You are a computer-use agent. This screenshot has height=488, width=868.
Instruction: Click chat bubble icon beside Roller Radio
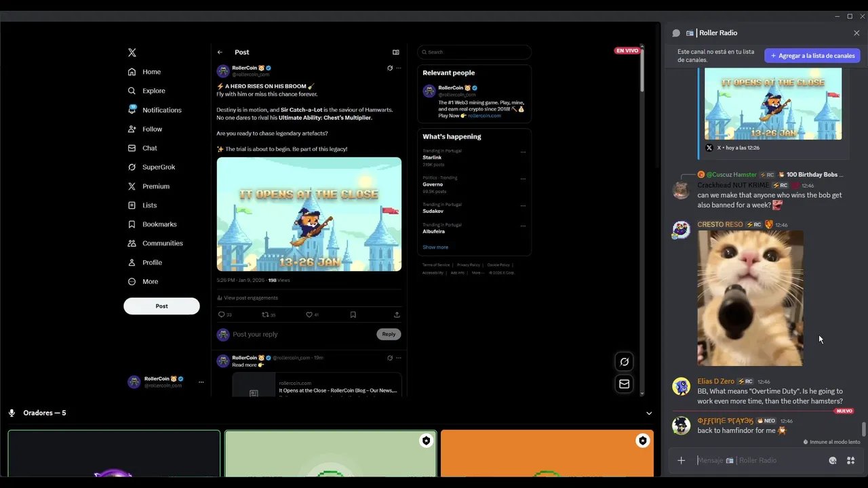pos(676,33)
